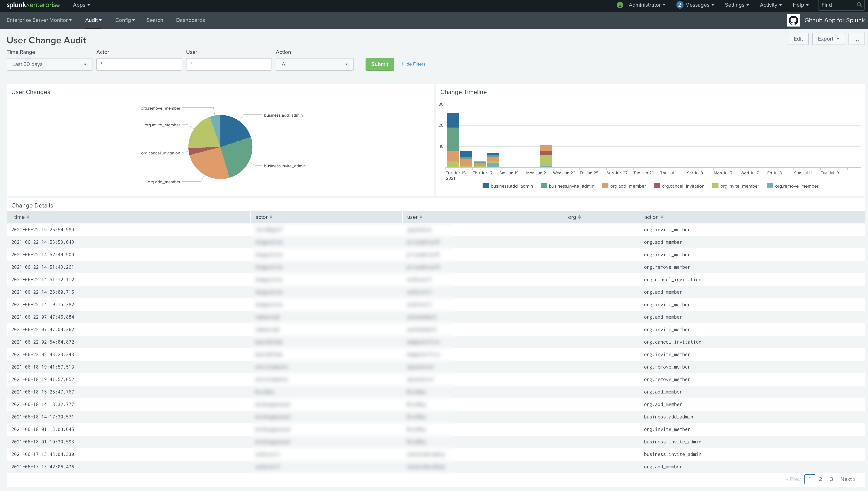Open the Dashboards navigation item
This screenshot has width=868, height=491.
coord(190,20)
